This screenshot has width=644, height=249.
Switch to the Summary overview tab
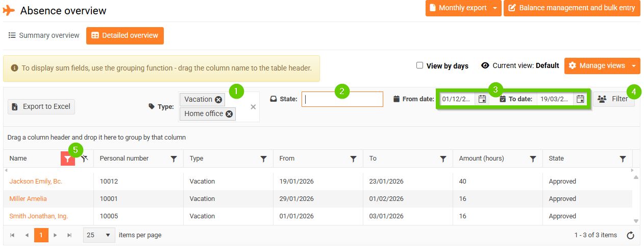44,36
